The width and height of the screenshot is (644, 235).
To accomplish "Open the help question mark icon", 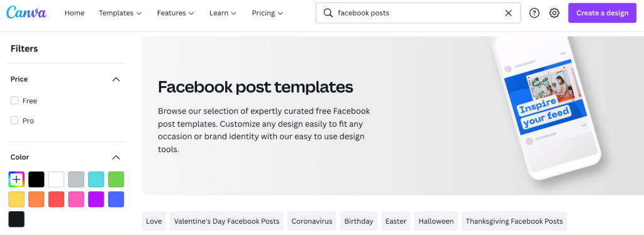I will 534,13.
